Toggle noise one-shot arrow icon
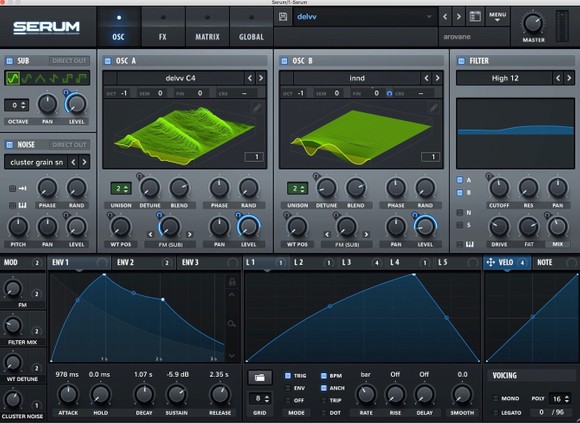580x423 pixels. coord(22,189)
